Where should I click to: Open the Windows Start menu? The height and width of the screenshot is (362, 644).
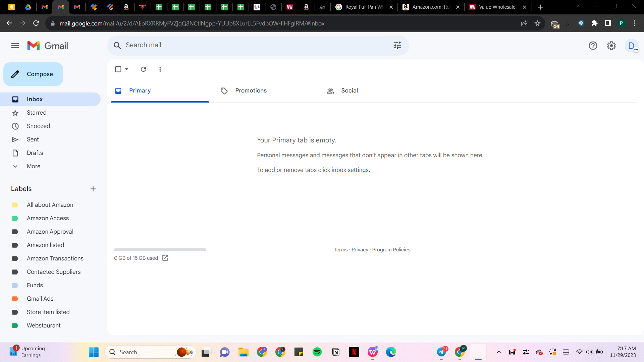(94, 352)
